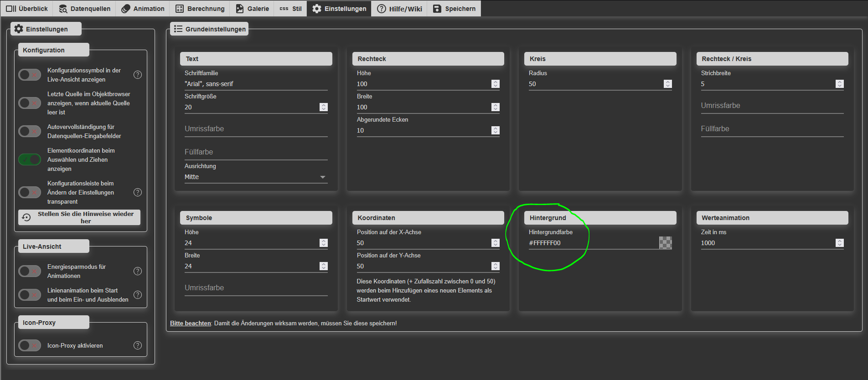Toggle Konfigurationssymbol in der Live-Ansicht anzeigen

point(30,75)
